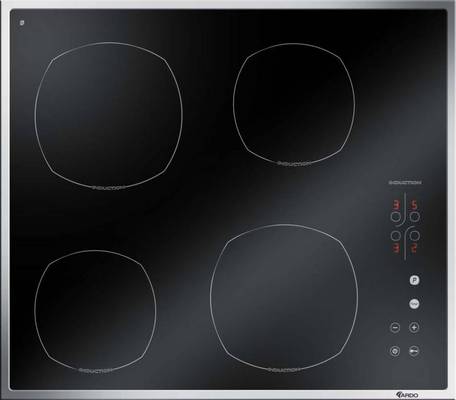456x400 pixels.
Task: Click the Ardo brand logo
Action: 407,395
